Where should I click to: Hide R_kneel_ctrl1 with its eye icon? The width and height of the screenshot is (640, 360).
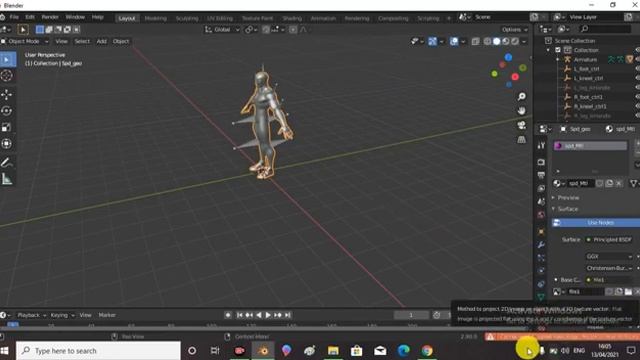637,107
